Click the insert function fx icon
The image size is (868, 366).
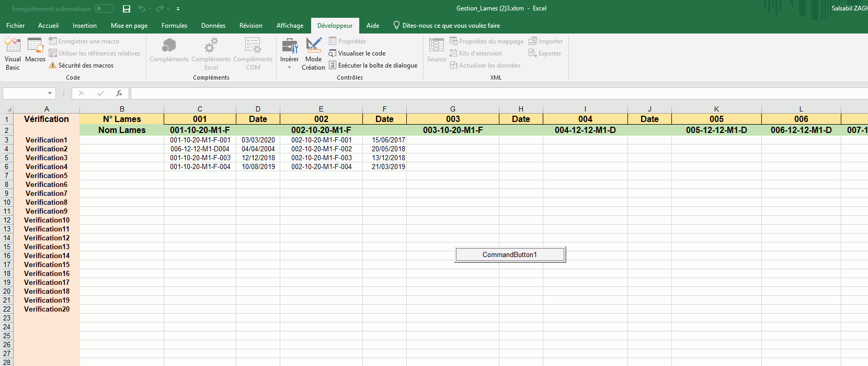(119, 94)
